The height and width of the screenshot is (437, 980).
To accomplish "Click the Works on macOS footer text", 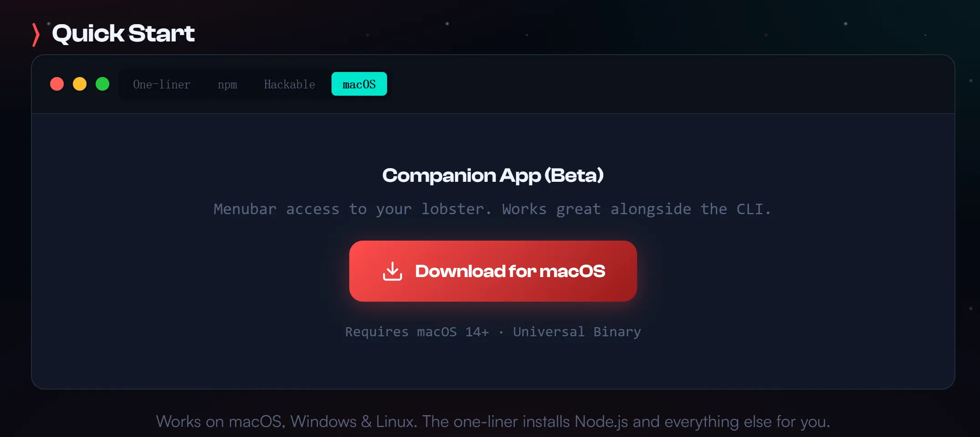I will coord(493,422).
